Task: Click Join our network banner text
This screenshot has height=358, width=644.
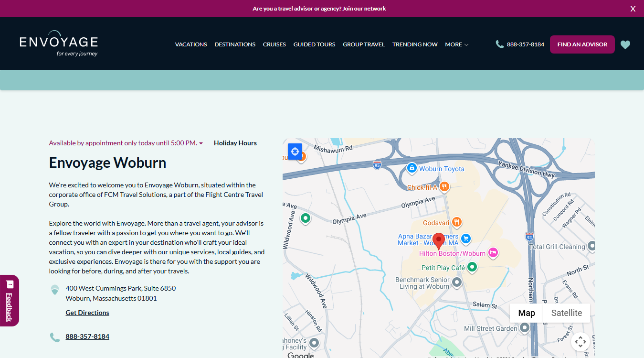Action: [x=364, y=9]
